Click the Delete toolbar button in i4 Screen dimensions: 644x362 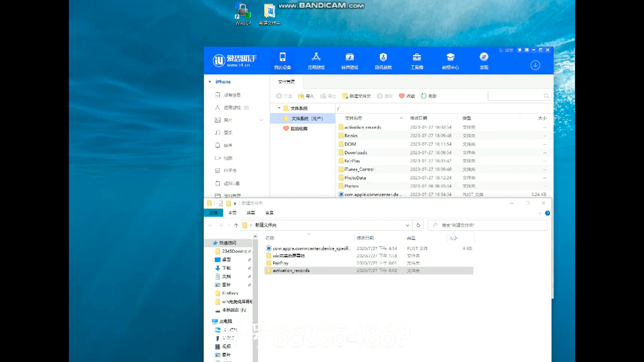pyautogui.click(x=385, y=96)
